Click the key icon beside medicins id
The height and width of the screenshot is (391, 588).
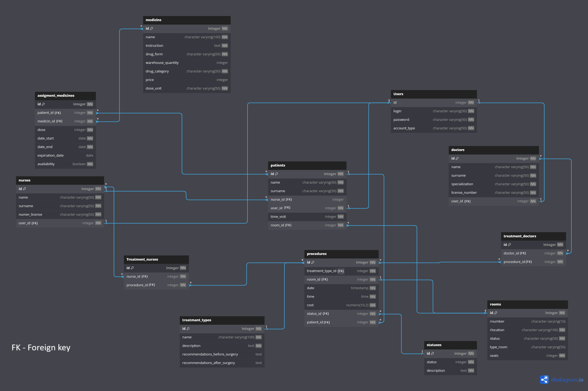pyautogui.click(x=152, y=29)
